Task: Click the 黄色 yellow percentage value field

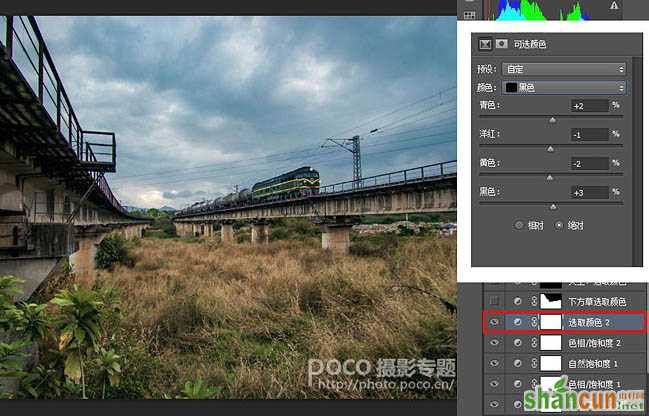Action: (x=589, y=164)
